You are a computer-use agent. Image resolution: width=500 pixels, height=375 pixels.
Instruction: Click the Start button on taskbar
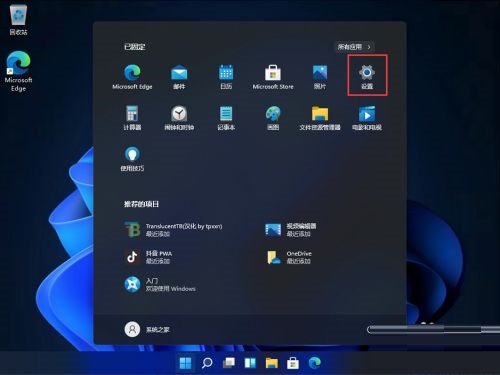pos(185,363)
